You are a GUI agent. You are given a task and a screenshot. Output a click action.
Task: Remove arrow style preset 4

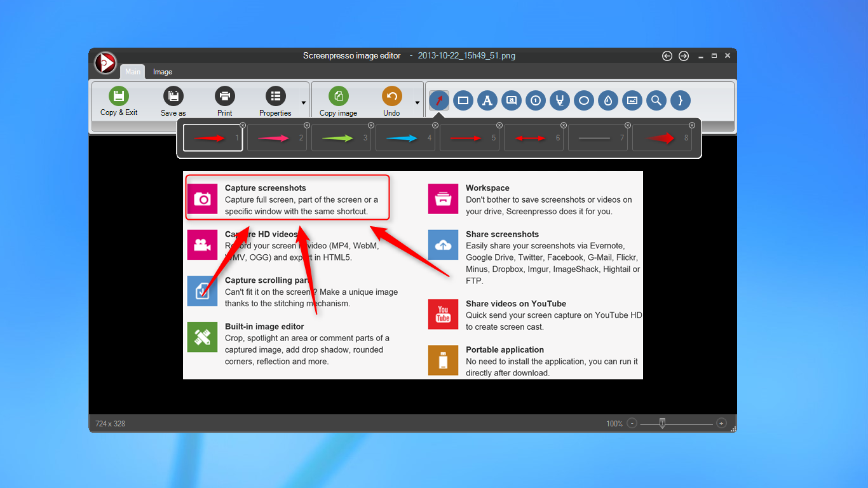[x=435, y=125]
